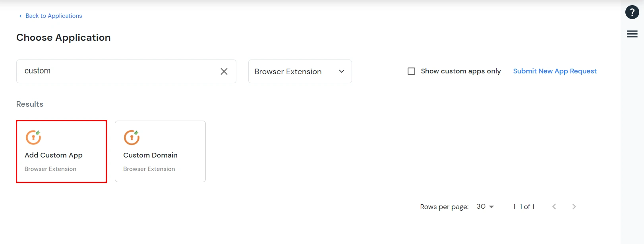
Task: Expand the dropdown showing 30 rows per page
Action: [485, 206]
